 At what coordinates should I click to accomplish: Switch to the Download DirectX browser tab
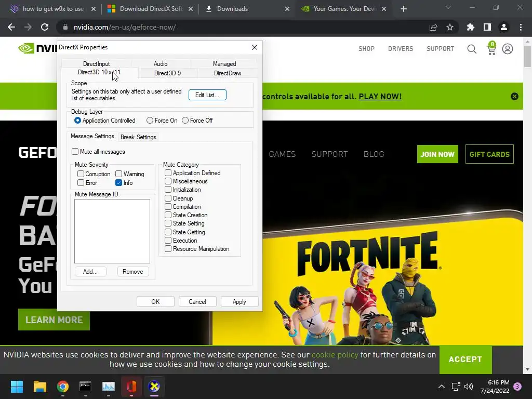(x=151, y=9)
